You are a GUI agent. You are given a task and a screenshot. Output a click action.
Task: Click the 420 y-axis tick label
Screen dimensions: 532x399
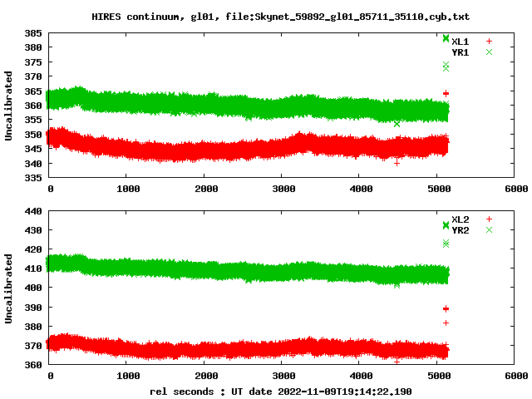click(x=33, y=249)
